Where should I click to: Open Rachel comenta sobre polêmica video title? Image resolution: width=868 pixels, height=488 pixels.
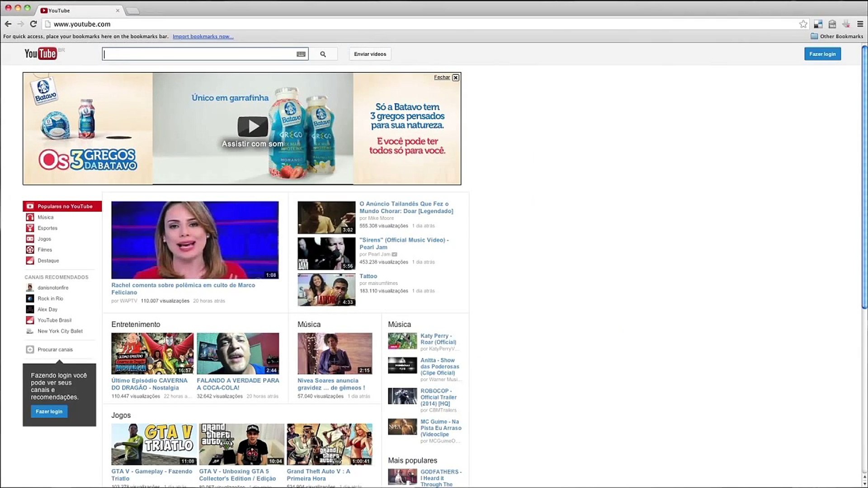click(x=183, y=289)
